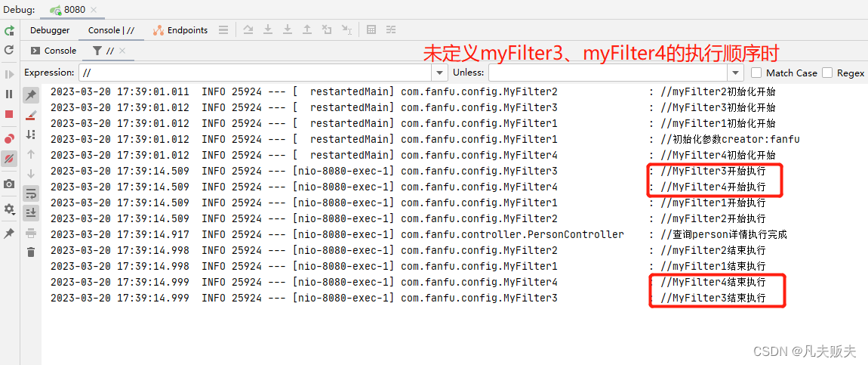The width and height of the screenshot is (868, 365).
Task: Stop the debug session with red square
Action: [9, 114]
